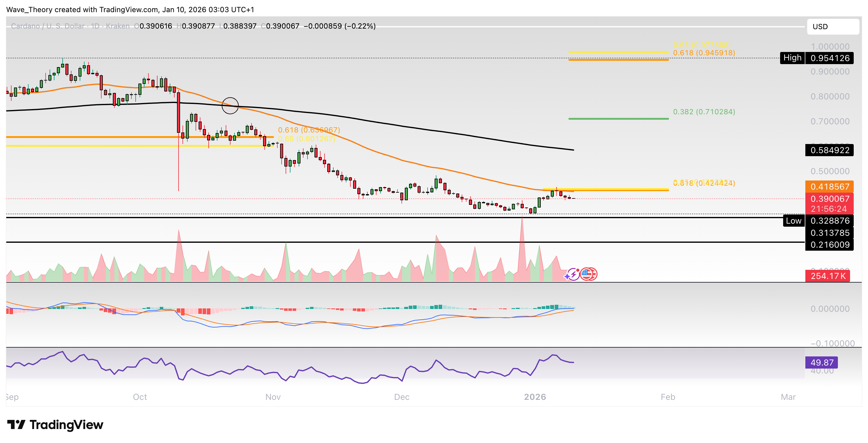The height and width of the screenshot is (443, 868).
Task: Open the Kraken exchange selector in the legend
Action: [x=118, y=26]
